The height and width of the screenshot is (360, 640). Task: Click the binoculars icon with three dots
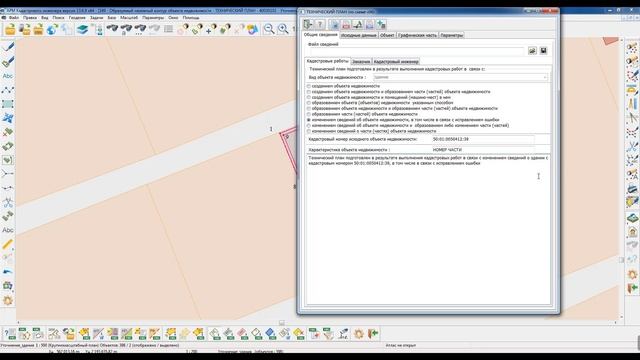click(140, 29)
